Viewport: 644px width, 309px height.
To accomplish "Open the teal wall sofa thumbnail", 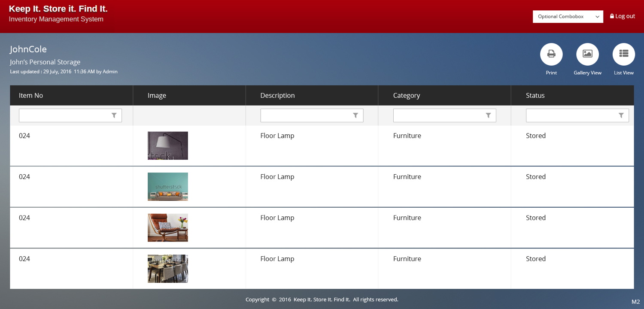I will (167, 187).
